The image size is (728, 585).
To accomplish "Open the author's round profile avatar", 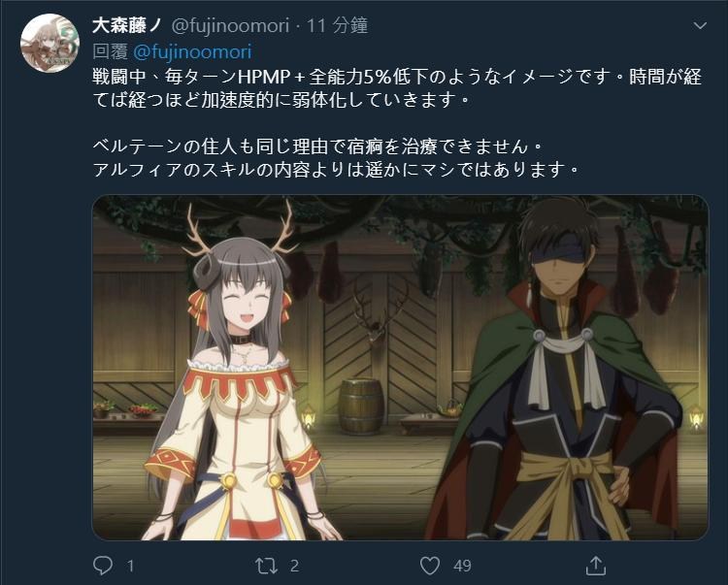I will 50,43.
